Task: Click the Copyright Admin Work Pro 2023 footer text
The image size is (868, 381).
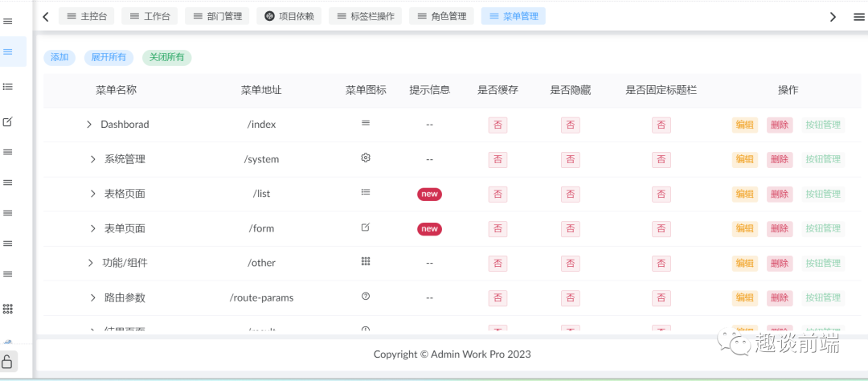Action: click(452, 354)
